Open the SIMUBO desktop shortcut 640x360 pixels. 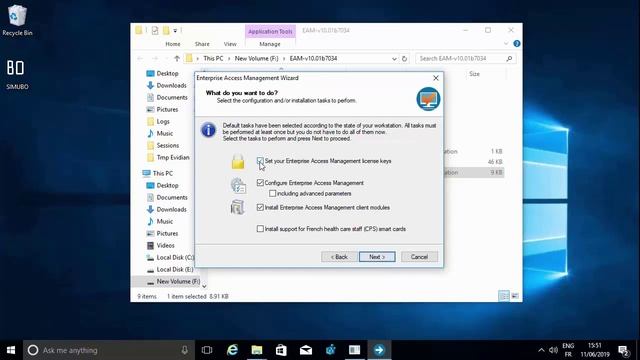pos(17,74)
